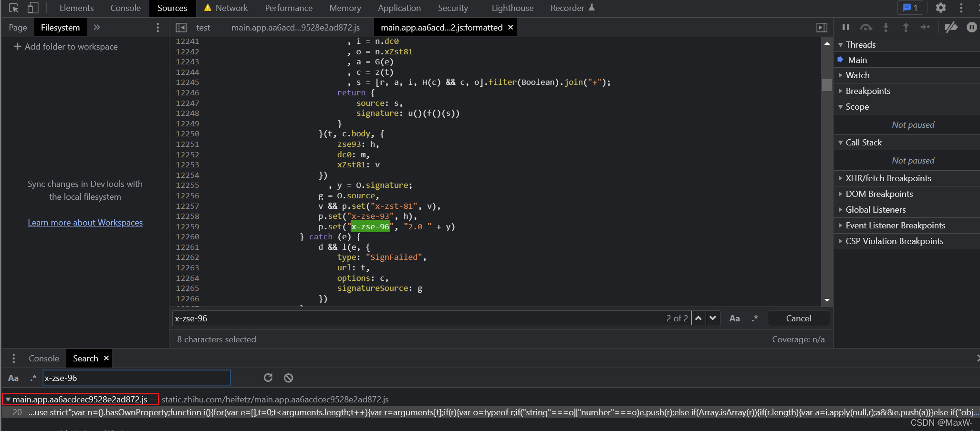The image size is (980, 431).
Task: Open the Network panel tab
Action: click(x=226, y=8)
